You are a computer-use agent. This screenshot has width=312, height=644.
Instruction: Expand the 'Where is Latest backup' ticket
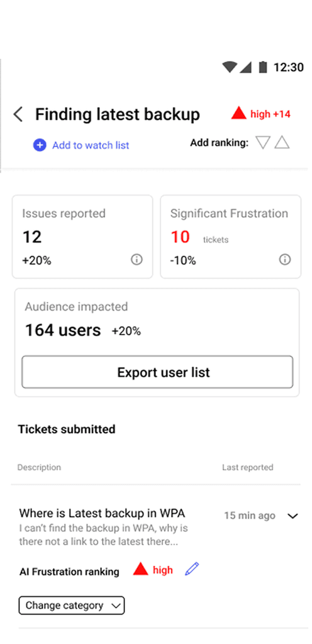[x=292, y=516]
